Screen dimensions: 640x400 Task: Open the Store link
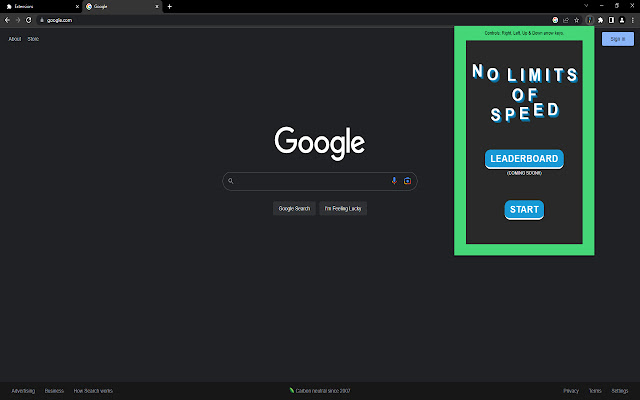pos(33,39)
